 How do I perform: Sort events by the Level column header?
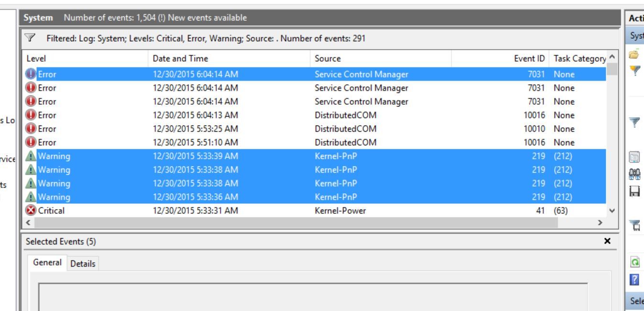click(x=85, y=59)
